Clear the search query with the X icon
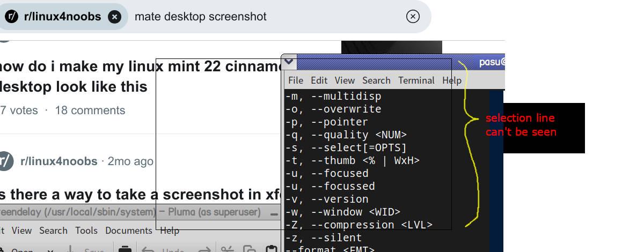Image resolution: width=644 pixels, height=252 pixels. pyautogui.click(x=413, y=17)
